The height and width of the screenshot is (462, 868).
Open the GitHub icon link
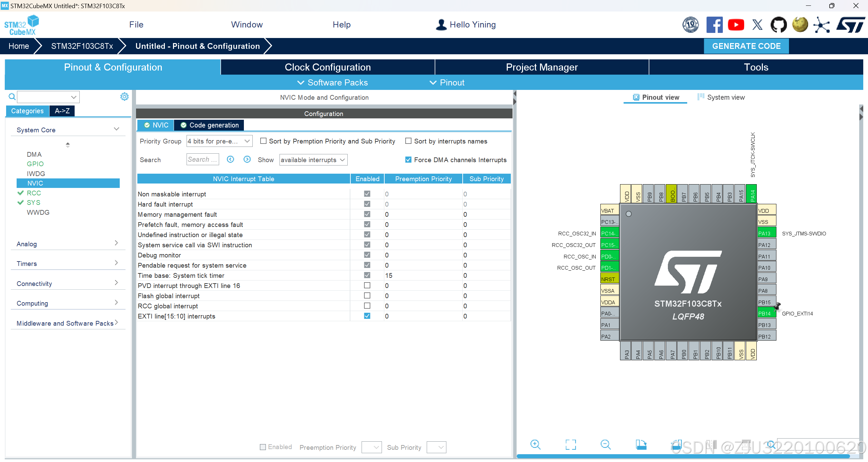778,25
